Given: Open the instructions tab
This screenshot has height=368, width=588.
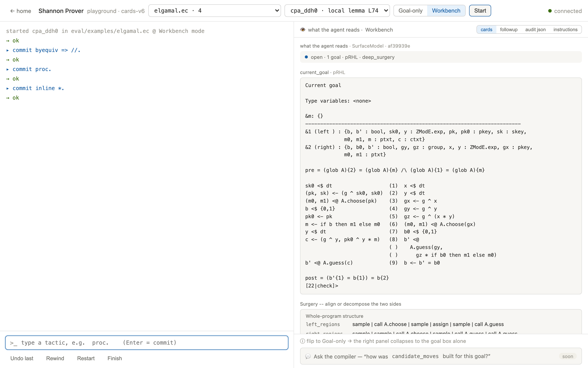Looking at the screenshot, I should [x=565, y=29].
